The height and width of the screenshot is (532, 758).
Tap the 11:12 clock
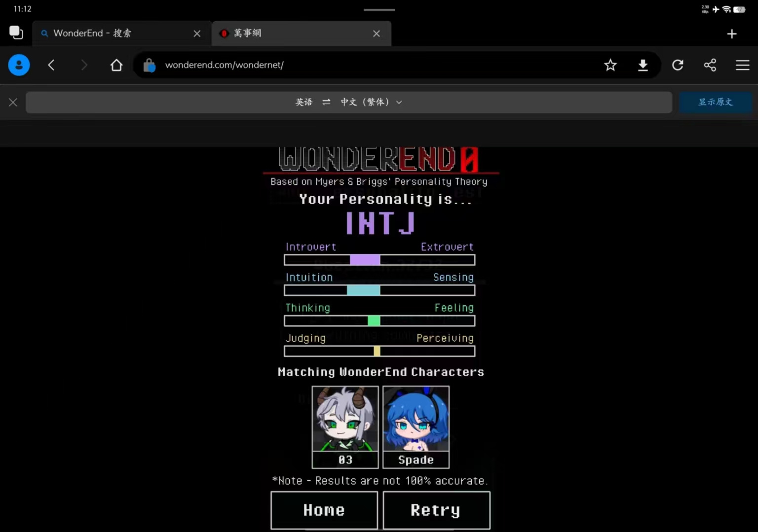(x=23, y=9)
